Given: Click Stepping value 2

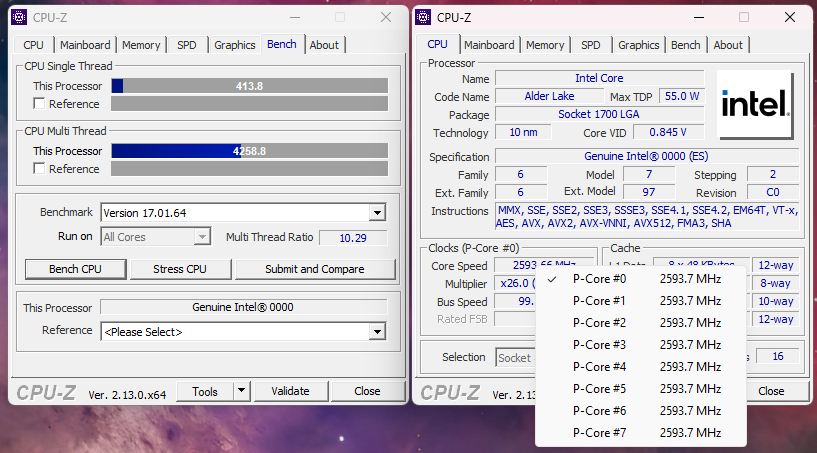Looking at the screenshot, I should click(773, 174).
